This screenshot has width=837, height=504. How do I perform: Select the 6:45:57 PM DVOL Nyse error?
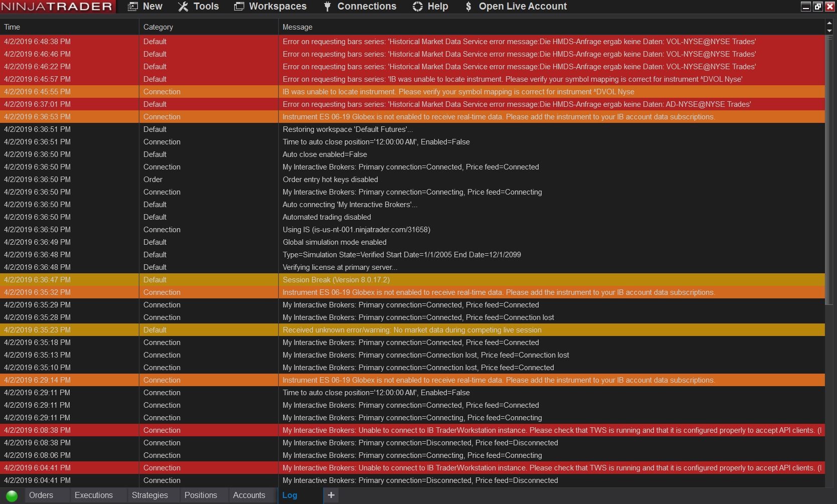tap(412, 79)
